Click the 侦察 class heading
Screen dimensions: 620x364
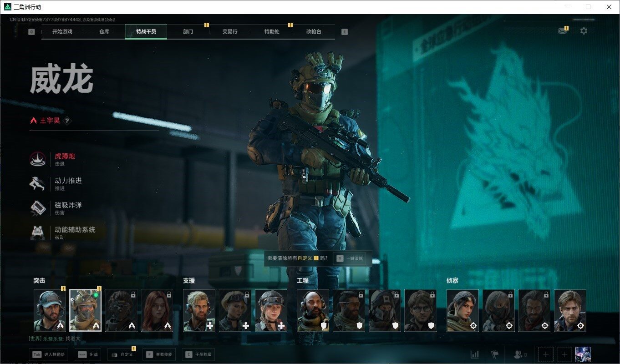pyautogui.click(x=452, y=280)
